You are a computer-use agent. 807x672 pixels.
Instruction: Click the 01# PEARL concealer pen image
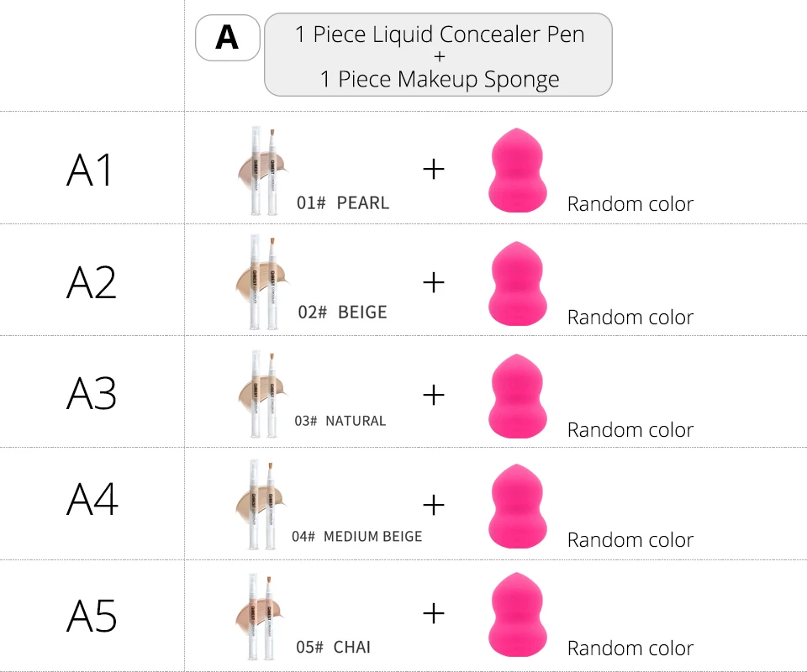click(262, 171)
